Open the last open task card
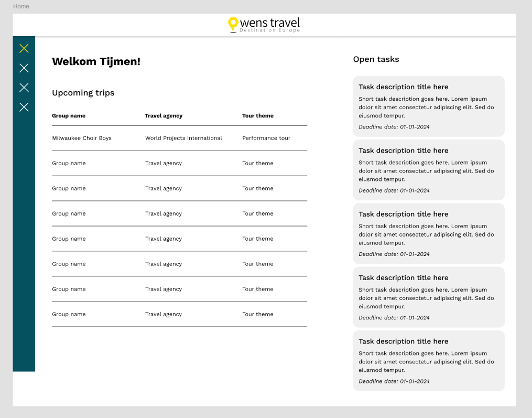 click(429, 361)
